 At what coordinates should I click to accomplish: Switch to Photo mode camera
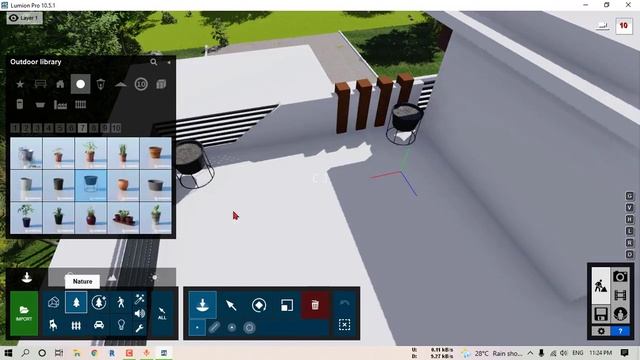(620, 277)
